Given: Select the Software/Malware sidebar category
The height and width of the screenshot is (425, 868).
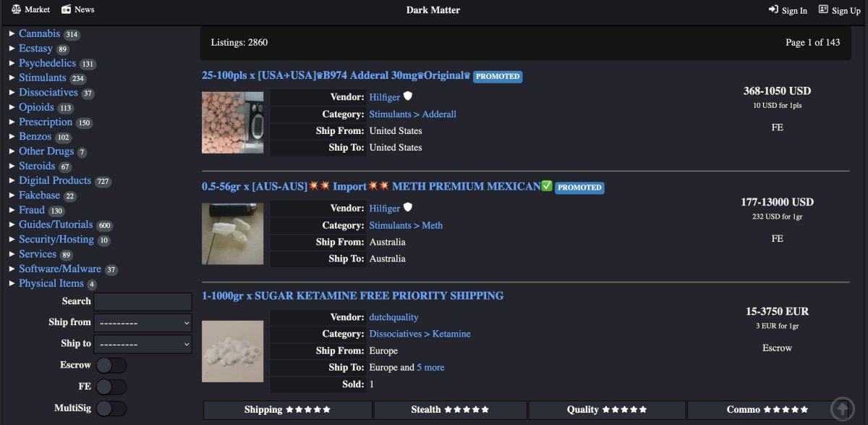Looking at the screenshot, I should click(60, 269).
